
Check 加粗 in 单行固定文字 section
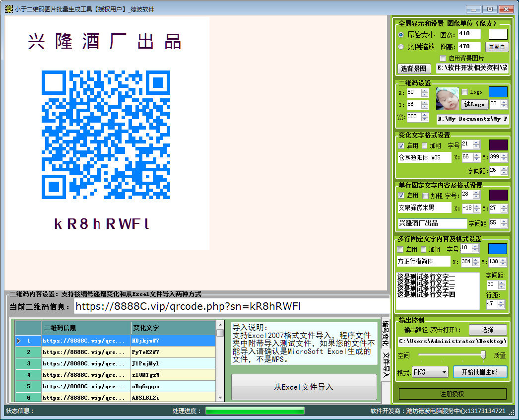pos(426,196)
